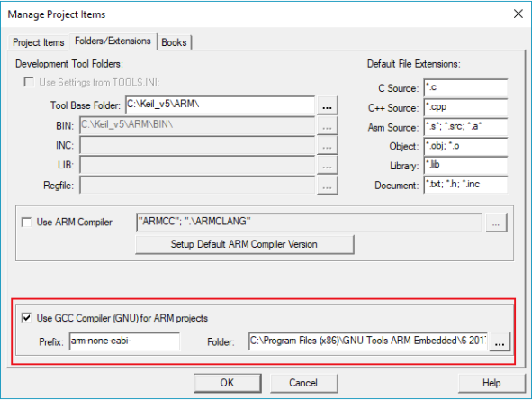Image resolution: width=532 pixels, height=400 pixels.
Task: Click browse button beside ARM Compiler path
Action: [496, 223]
